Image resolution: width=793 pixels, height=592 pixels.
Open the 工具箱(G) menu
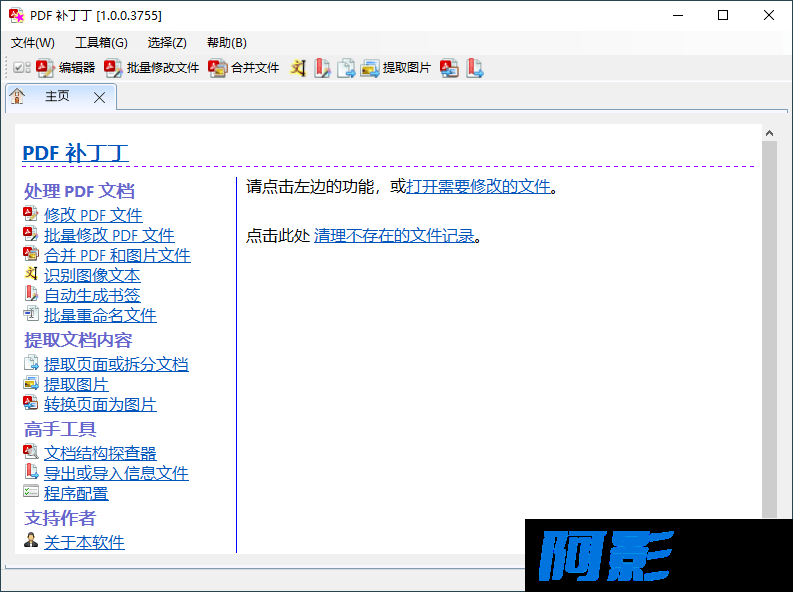coord(101,43)
